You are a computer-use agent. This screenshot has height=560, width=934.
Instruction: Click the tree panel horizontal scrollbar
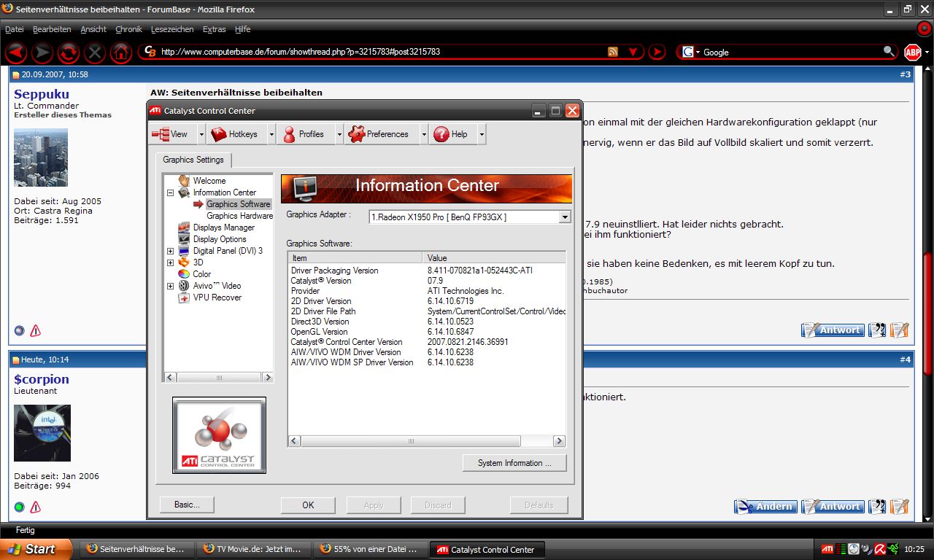coord(218,377)
